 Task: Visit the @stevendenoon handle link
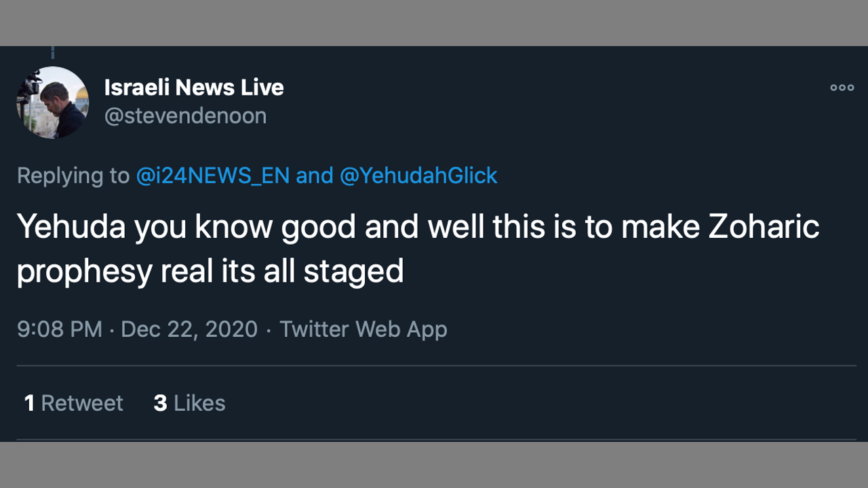(185, 116)
